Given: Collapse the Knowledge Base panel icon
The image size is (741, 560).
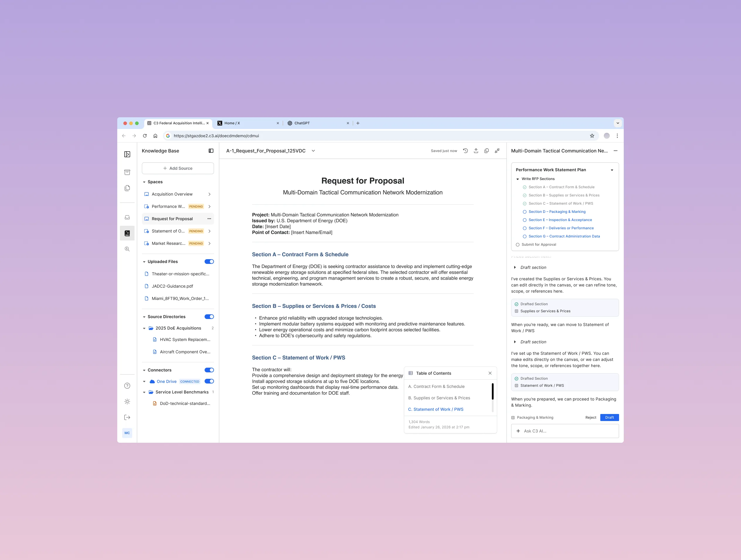Looking at the screenshot, I should click(211, 151).
